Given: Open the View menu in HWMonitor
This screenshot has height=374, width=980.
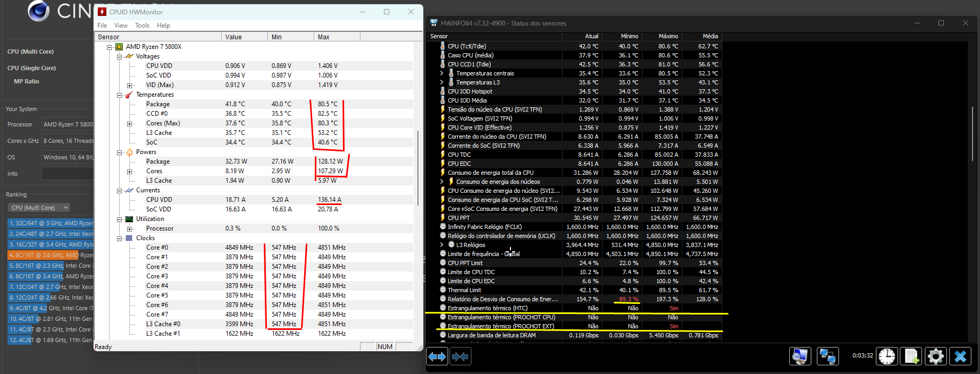Looking at the screenshot, I should click(121, 25).
